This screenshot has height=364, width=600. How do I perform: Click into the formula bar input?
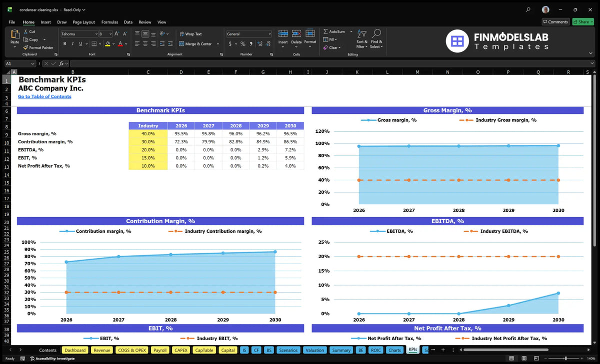click(x=332, y=63)
